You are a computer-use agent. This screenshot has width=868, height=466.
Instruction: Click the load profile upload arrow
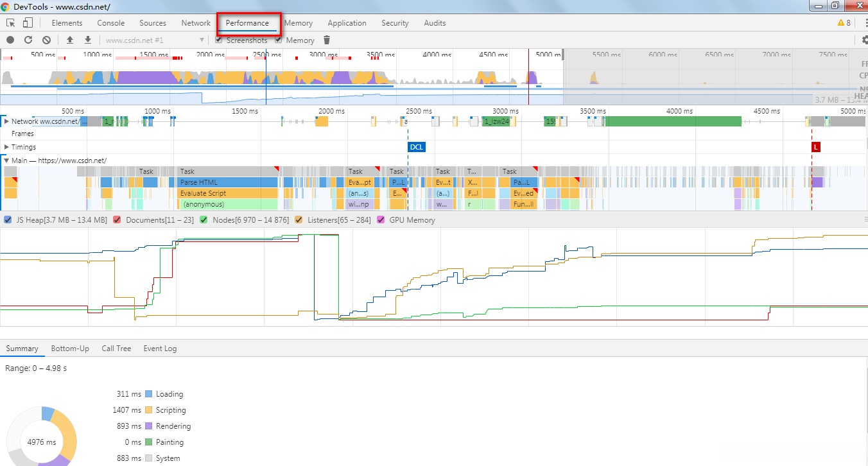point(70,40)
